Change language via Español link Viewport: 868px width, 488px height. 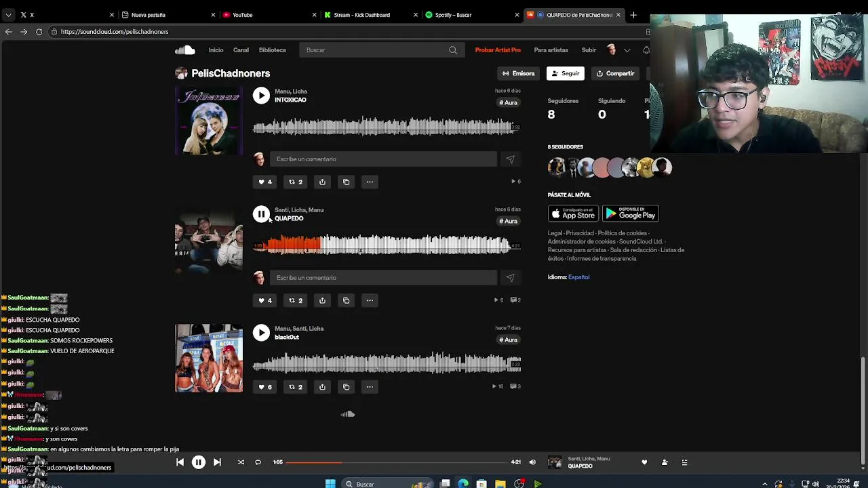pos(578,277)
